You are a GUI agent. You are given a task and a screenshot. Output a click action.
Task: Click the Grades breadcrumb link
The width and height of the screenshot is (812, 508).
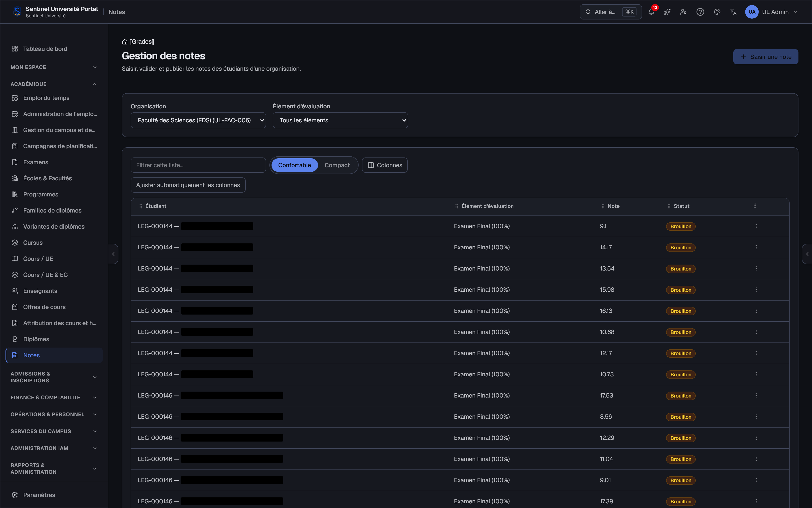[142, 42]
